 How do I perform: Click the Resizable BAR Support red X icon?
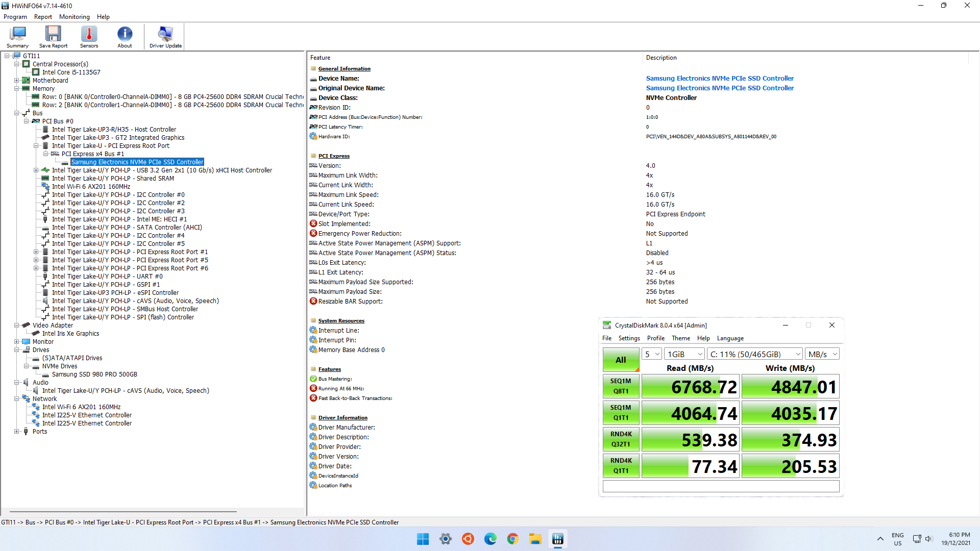(313, 301)
